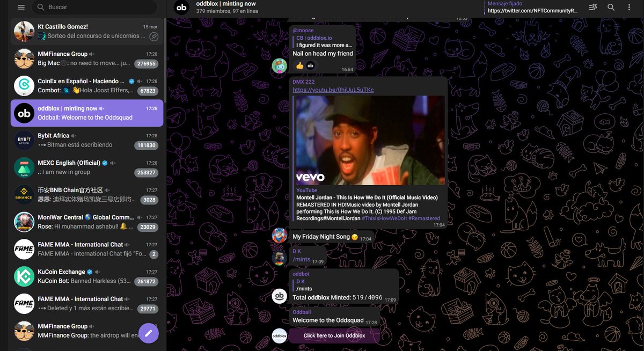Click avatar beside 'My Friday Night Song'
This screenshot has height=351, width=644.
point(279,235)
